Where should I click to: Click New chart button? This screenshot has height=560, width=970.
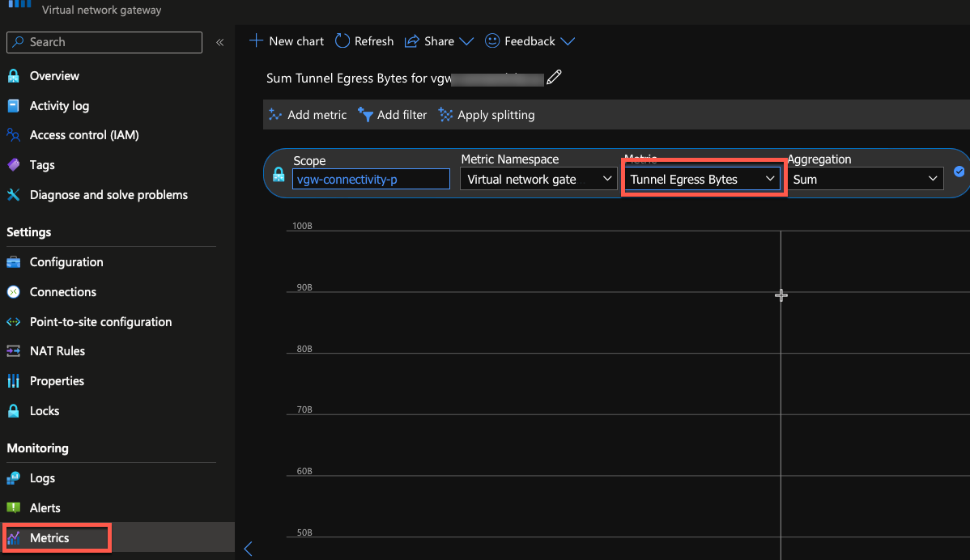click(x=287, y=41)
